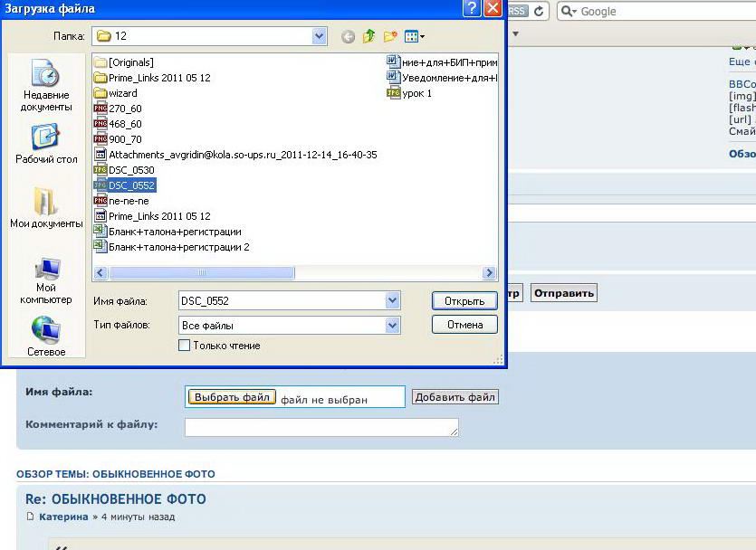This screenshot has width=756, height=550.
Task: Open Рабочий стол from the places bar
Action: (x=46, y=145)
